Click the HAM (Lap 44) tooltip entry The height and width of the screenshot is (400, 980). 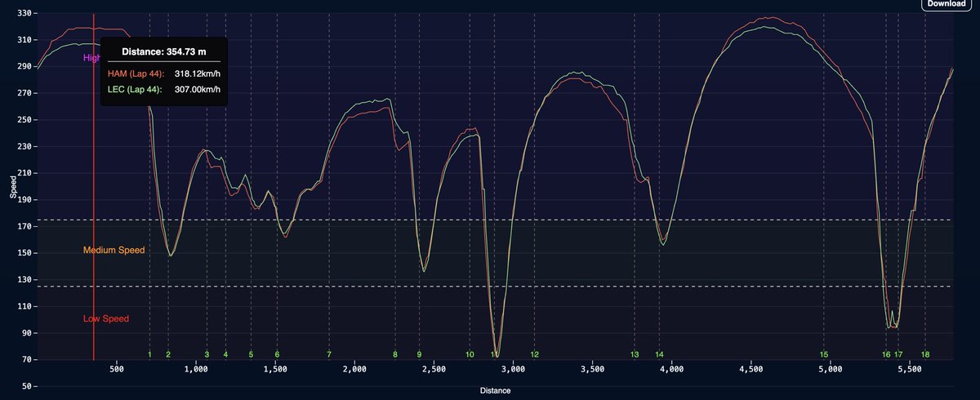pos(136,74)
